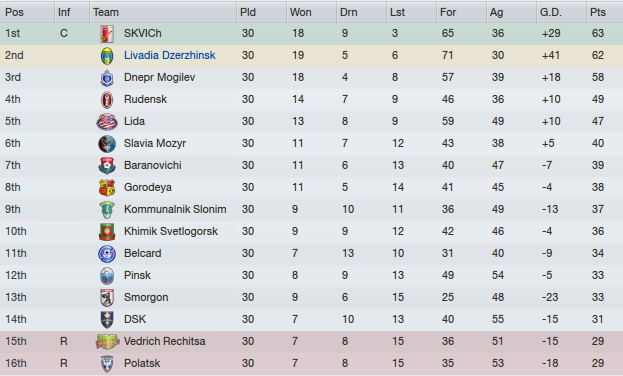Image resolution: width=623 pixels, height=376 pixels.
Task: Sort table by the Pts column header
Action: tap(604, 12)
